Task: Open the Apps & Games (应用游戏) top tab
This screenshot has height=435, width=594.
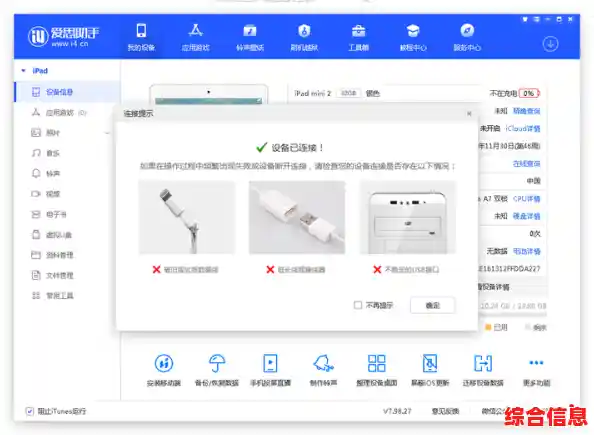Action: coord(195,37)
